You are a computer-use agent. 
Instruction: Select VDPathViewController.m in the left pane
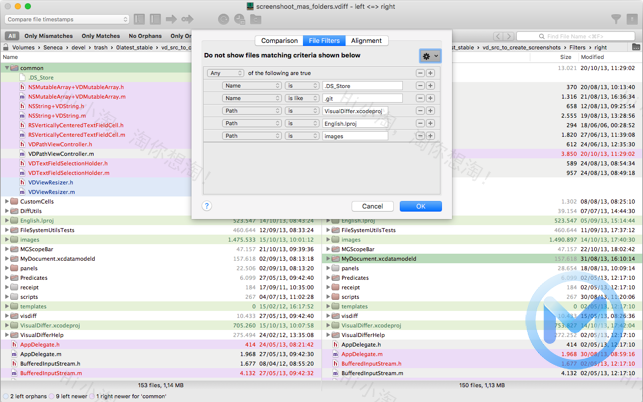[61, 154]
